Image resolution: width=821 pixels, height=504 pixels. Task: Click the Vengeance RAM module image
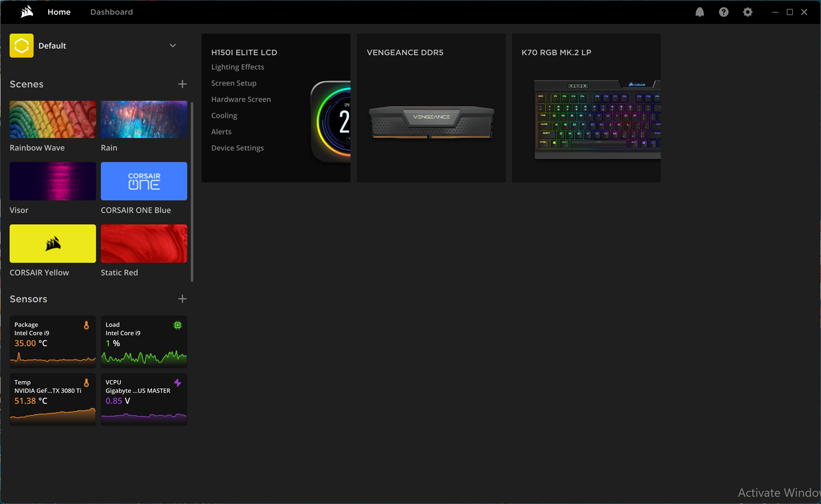[431, 122]
